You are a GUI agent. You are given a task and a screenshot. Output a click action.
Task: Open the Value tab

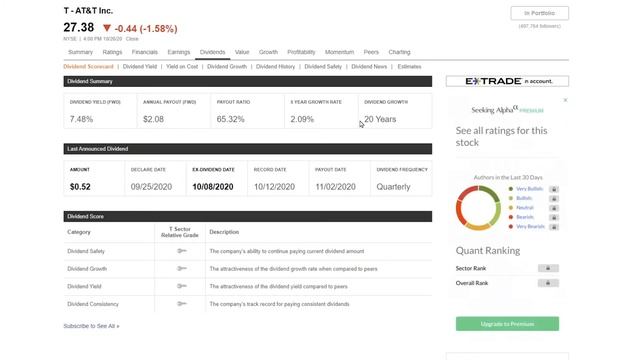pos(242,52)
